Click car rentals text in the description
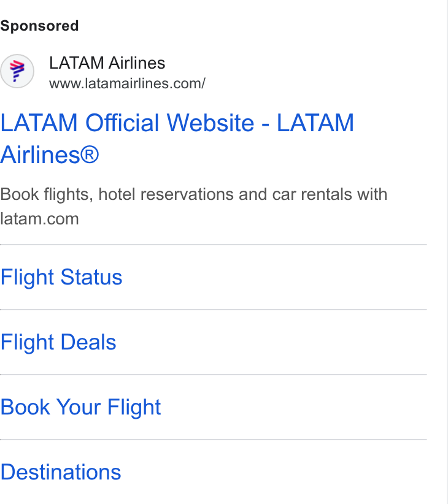The image size is (448, 504). (312, 194)
